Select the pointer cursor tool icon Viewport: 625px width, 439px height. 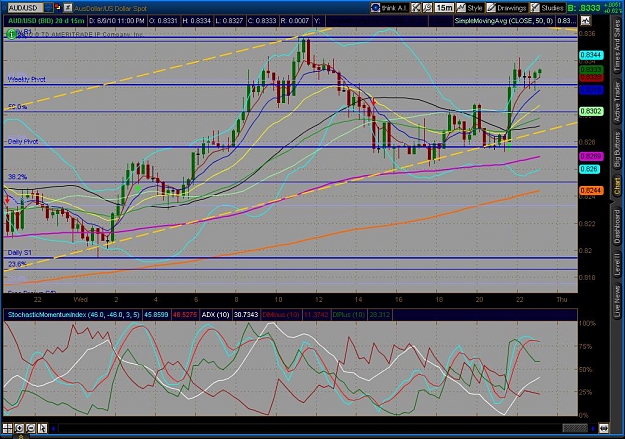(x=42, y=428)
